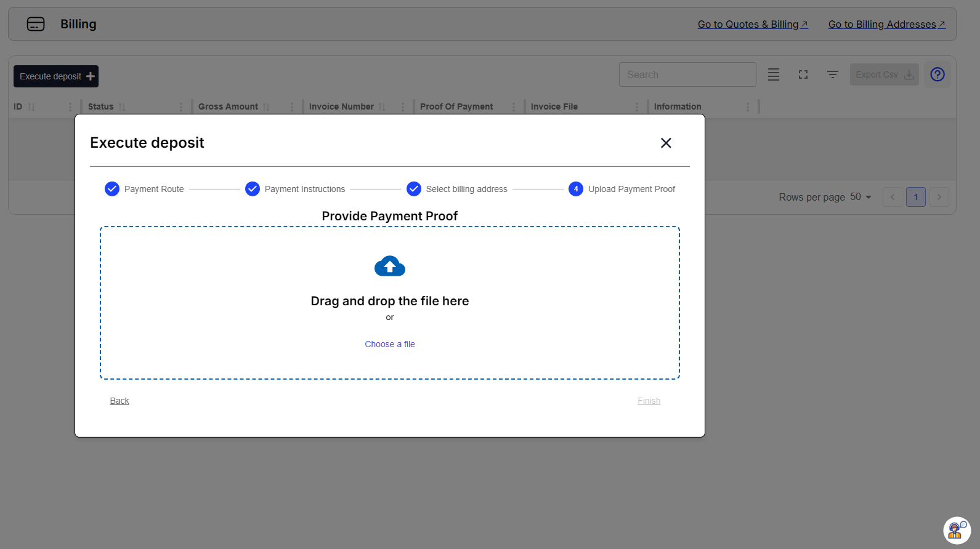Click the Choose a file link
This screenshot has width=980, height=549.
(389, 344)
